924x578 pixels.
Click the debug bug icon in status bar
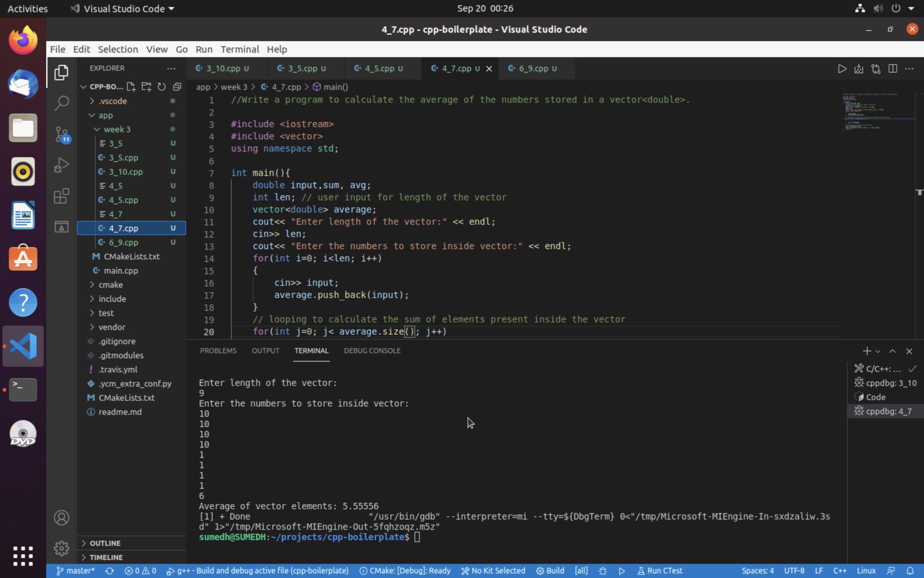(x=603, y=571)
